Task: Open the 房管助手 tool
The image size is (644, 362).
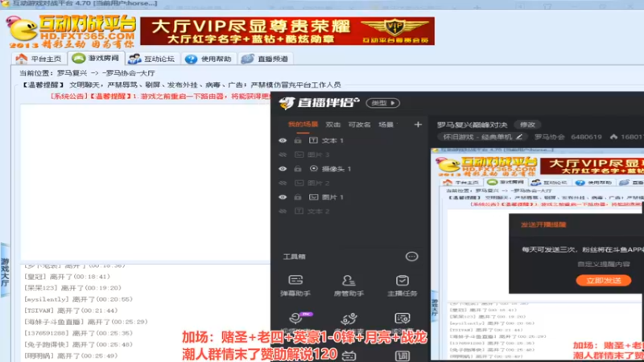Action: tap(349, 286)
